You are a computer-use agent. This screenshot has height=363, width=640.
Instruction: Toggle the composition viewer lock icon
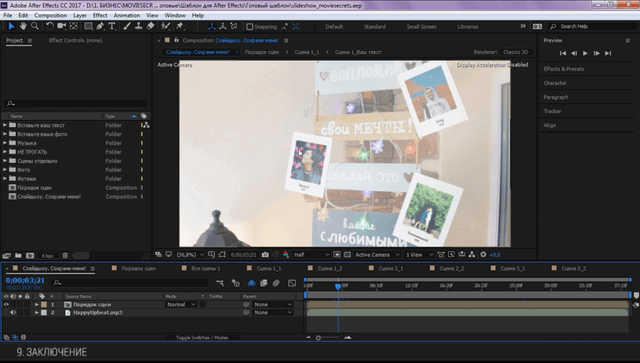pos(176,40)
